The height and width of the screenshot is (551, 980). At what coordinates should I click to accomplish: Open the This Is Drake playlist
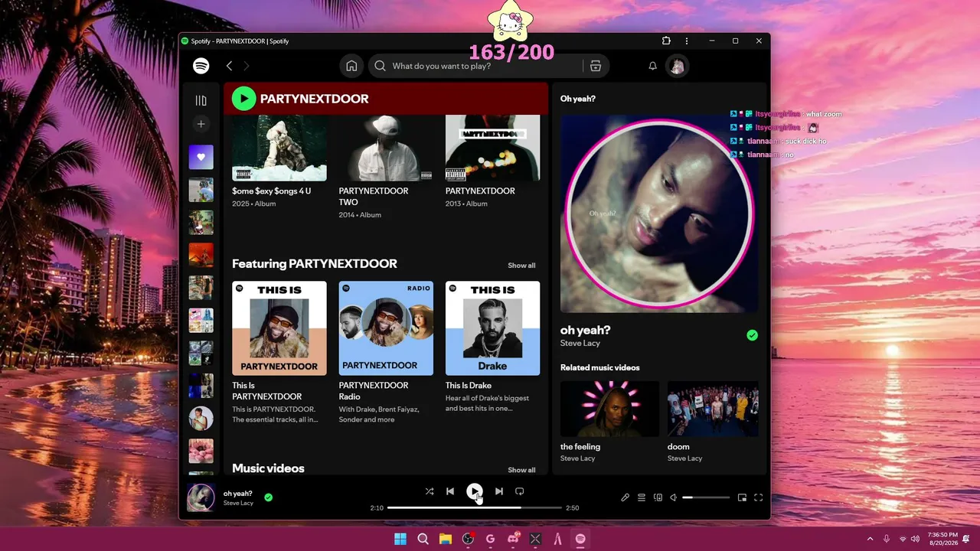point(492,347)
